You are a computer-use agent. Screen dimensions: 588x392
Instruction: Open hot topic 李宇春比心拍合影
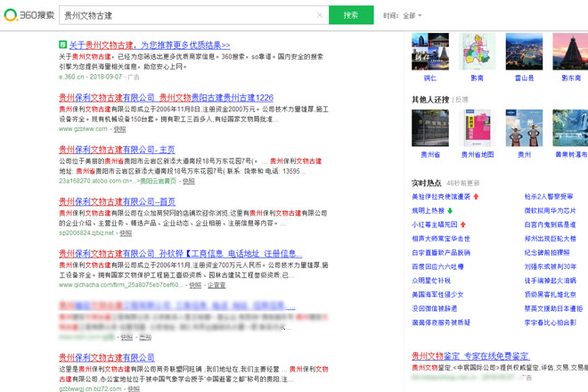pos(550,323)
